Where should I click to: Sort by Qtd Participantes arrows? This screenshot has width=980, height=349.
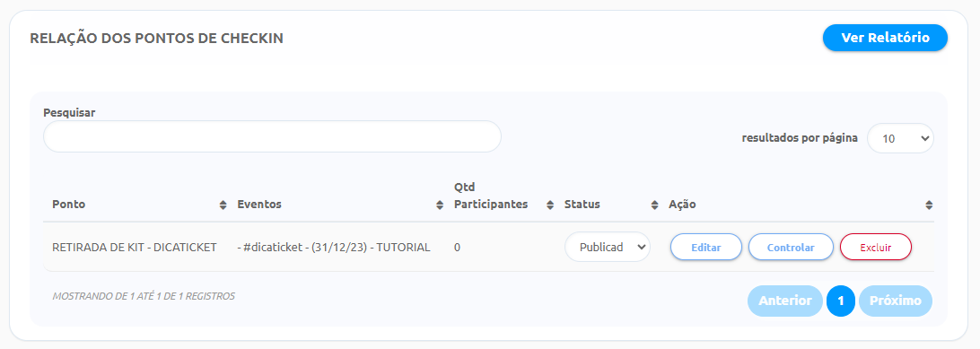point(550,205)
